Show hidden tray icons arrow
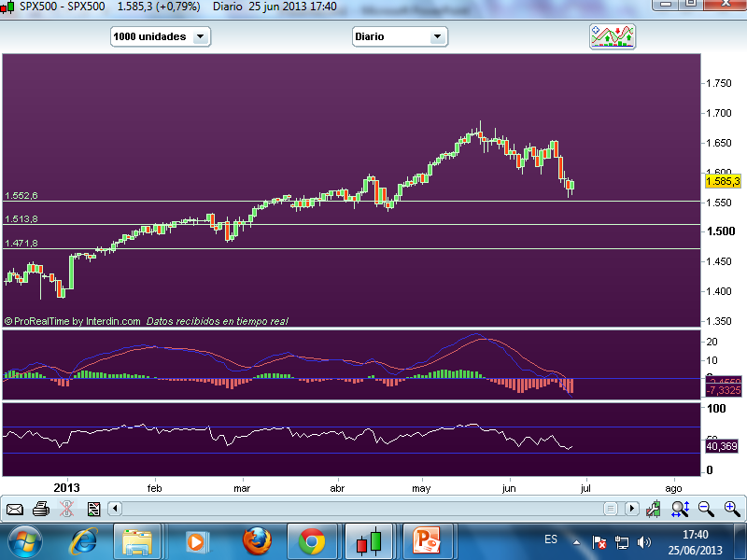This screenshot has height=560, width=747. point(576,542)
